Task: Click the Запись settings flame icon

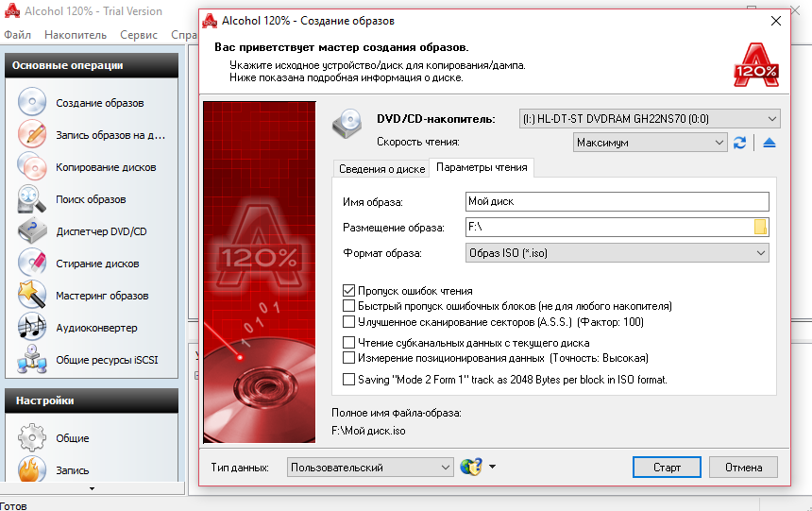Action: (32, 468)
